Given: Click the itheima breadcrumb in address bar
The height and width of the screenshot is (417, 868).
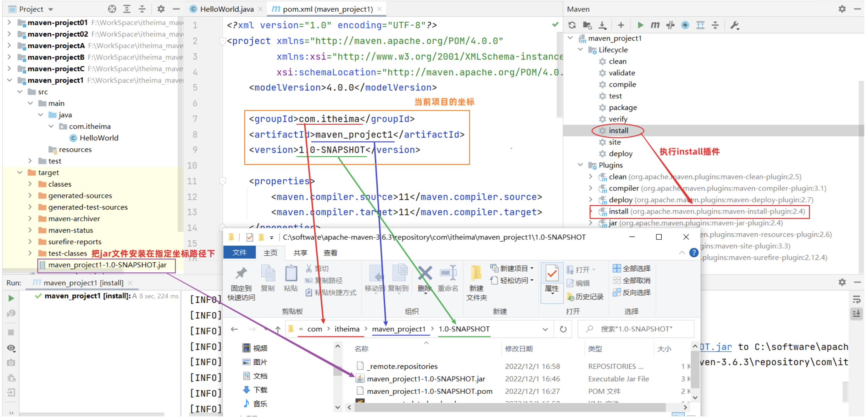Looking at the screenshot, I should pos(347,329).
